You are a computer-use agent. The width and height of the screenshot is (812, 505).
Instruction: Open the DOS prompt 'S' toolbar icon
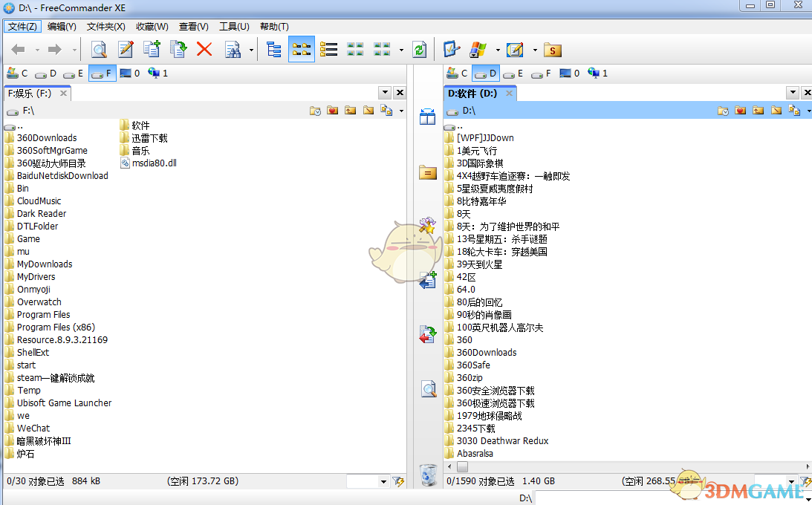(x=553, y=49)
